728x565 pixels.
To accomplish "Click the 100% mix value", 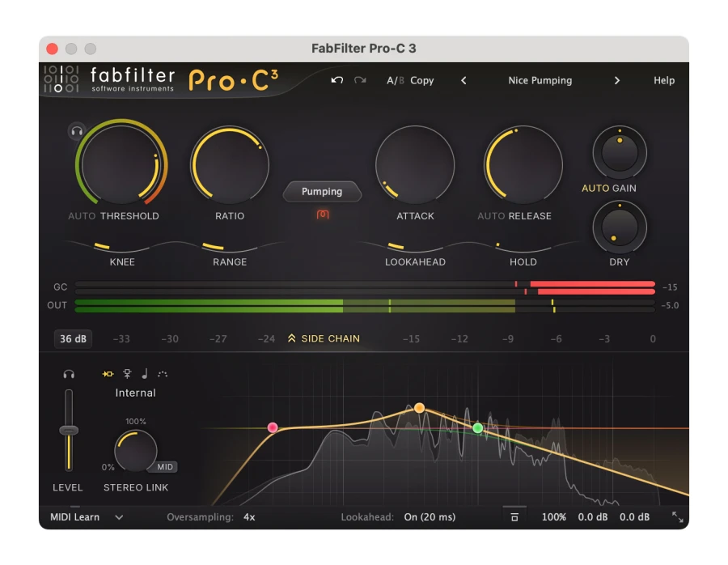I will click(x=553, y=517).
